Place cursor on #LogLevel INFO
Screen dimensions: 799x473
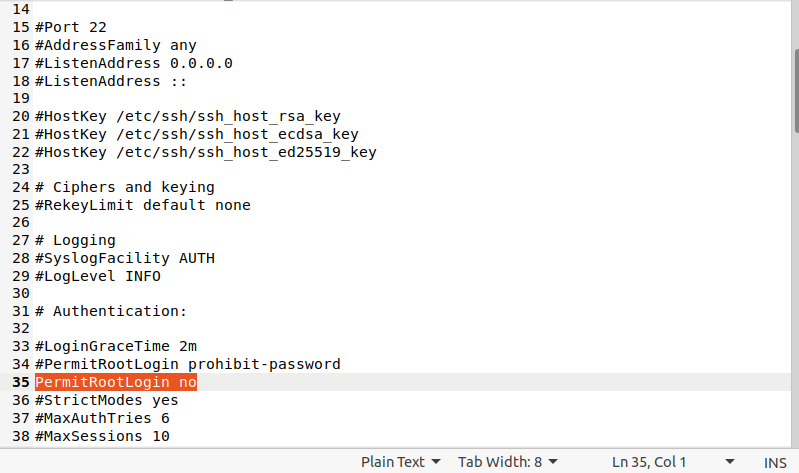(97, 276)
